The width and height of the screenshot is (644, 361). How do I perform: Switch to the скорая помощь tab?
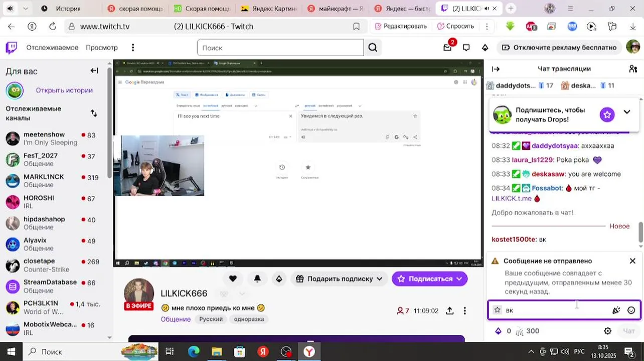pyautogui.click(x=135, y=9)
